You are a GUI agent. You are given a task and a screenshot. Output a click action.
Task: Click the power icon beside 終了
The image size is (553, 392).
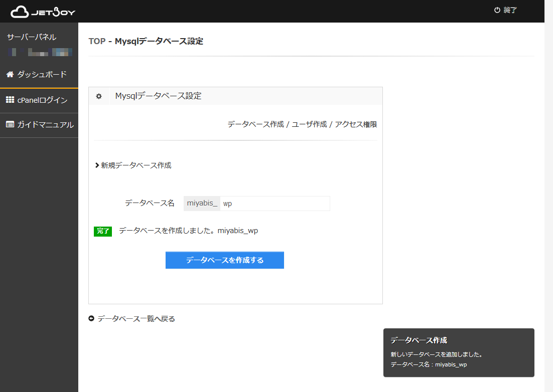(x=497, y=10)
